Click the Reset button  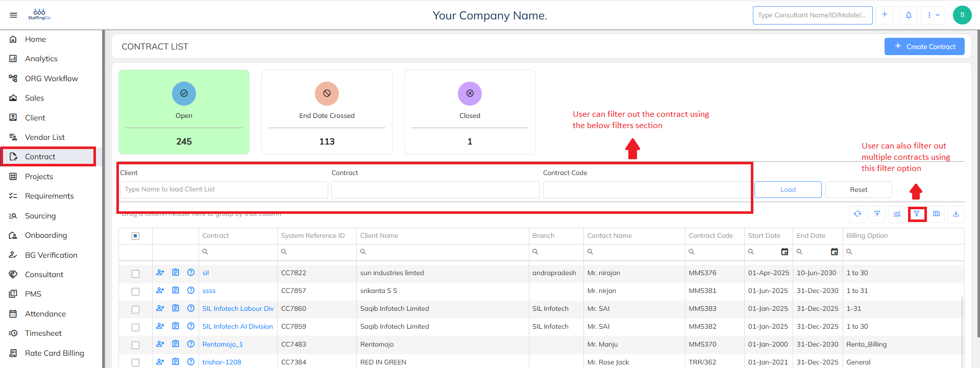859,189
